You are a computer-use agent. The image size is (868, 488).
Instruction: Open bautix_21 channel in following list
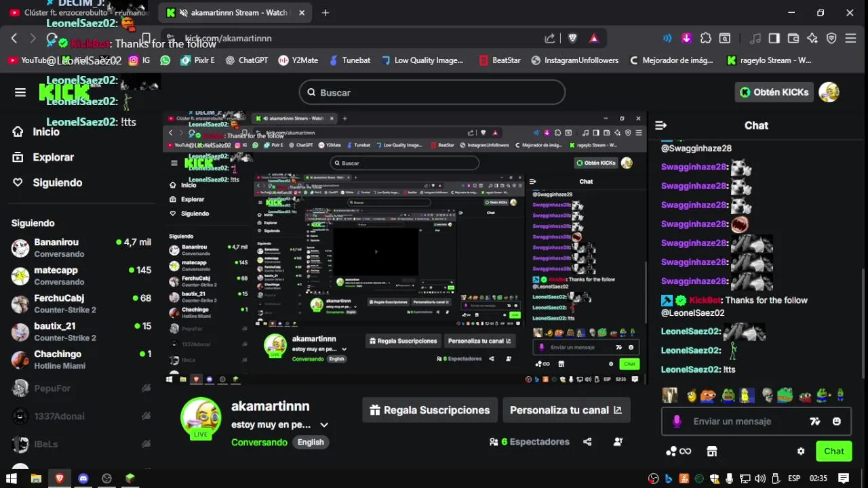[x=81, y=331]
